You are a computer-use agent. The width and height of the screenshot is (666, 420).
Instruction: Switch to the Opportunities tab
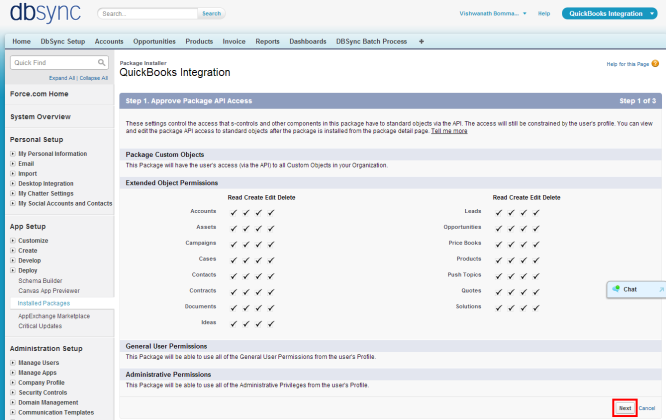(154, 41)
